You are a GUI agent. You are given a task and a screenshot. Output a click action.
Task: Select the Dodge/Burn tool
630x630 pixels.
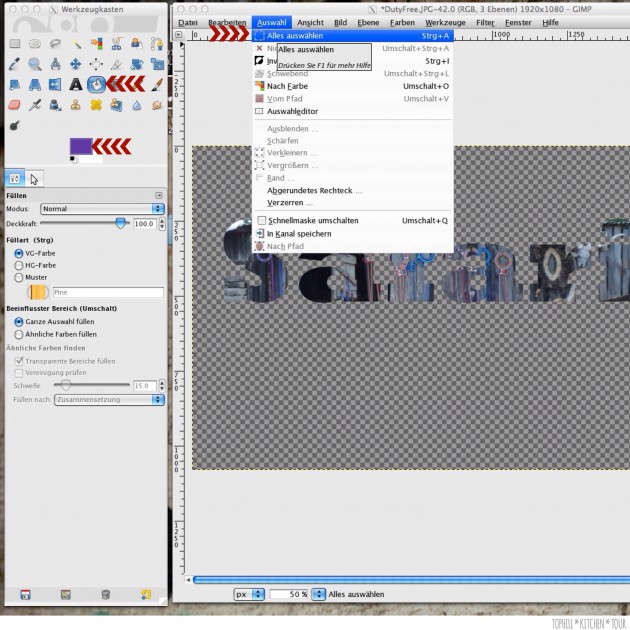coord(14,126)
